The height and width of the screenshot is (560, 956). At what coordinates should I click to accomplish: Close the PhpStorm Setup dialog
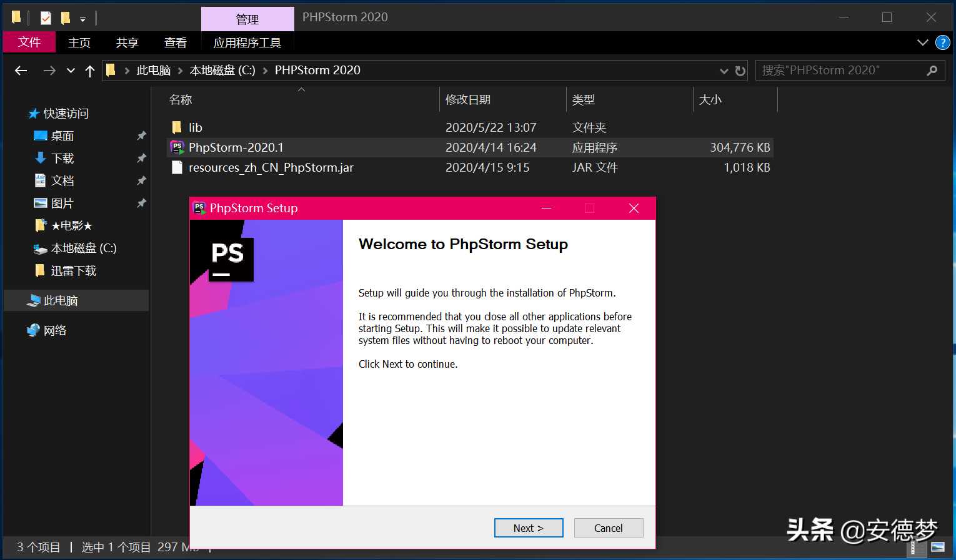click(x=634, y=208)
